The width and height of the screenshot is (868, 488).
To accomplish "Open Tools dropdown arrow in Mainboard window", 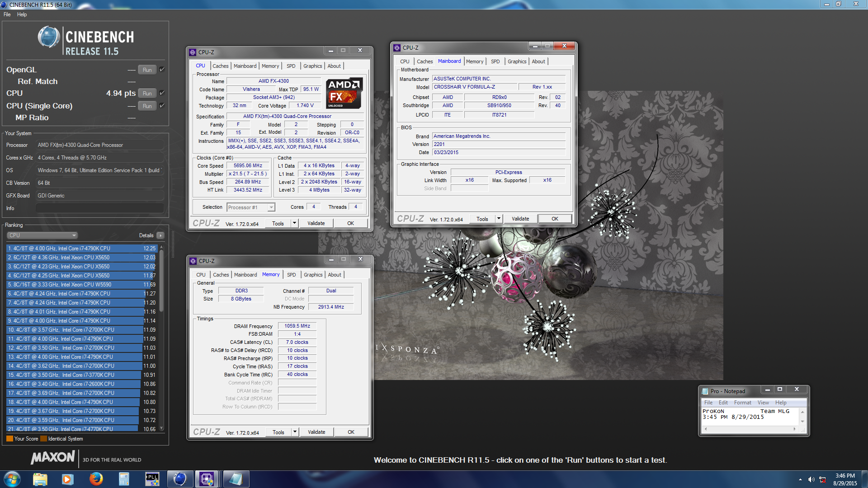I will (x=499, y=219).
